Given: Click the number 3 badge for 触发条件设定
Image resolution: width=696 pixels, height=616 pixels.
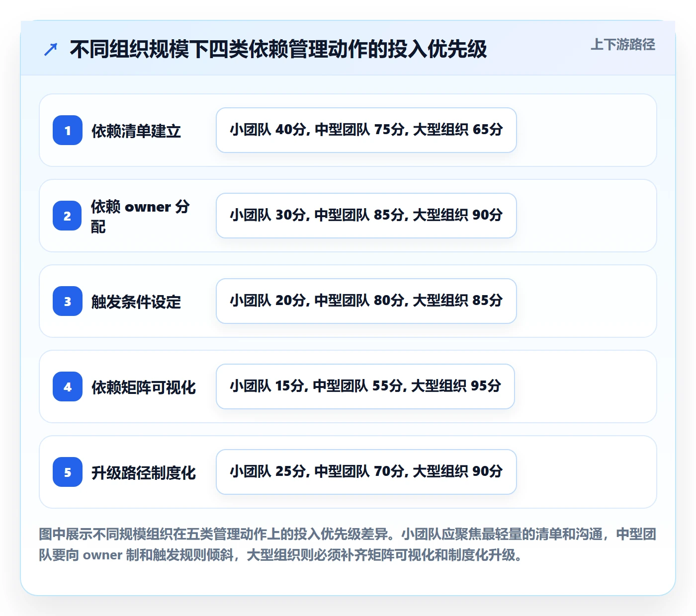Looking at the screenshot, I should tap(68, 301).
